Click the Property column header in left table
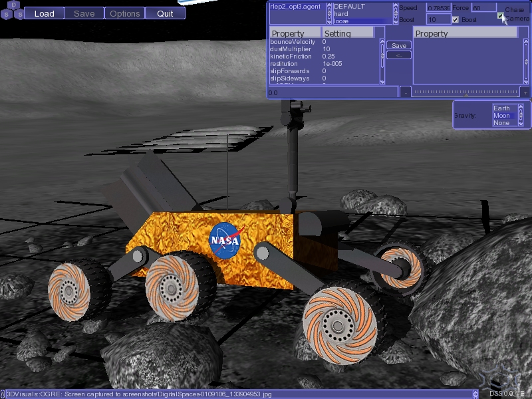Image resolution: width=532 pixels, height=399 pixels. (295, 33)
